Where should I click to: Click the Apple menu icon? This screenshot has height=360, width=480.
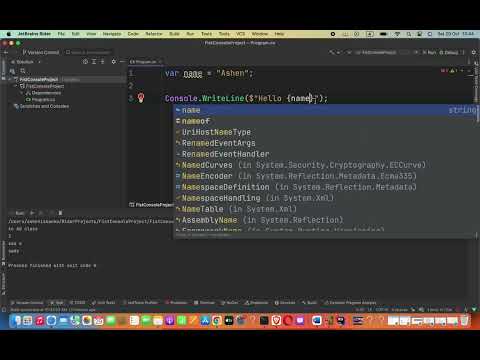point(9,34)
